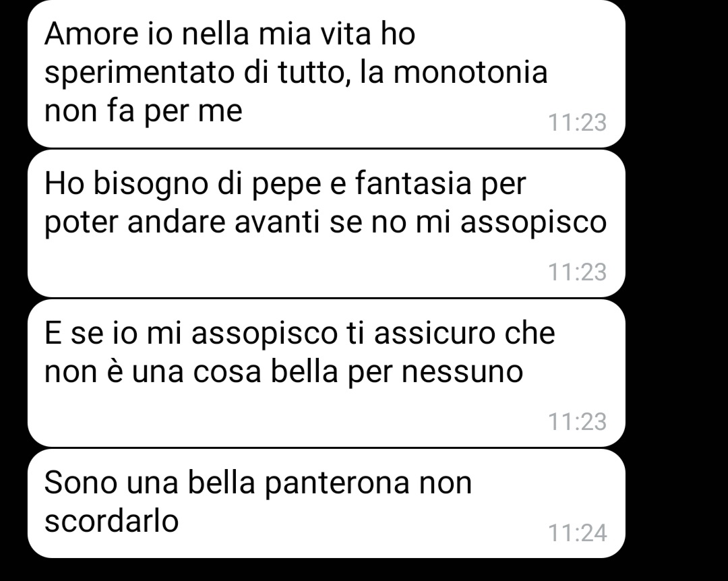The width and height of the screenshot is (728, 581).
Task: Tap the 'Ho bisogno di pepe e fantasia' message
Action: tap(326, 223)
